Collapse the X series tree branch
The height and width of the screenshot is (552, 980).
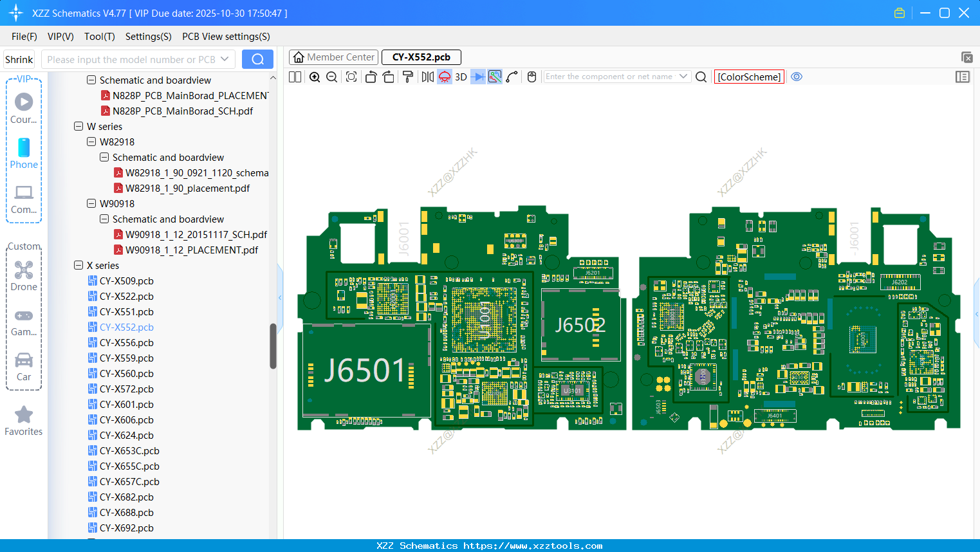[78, 265]
